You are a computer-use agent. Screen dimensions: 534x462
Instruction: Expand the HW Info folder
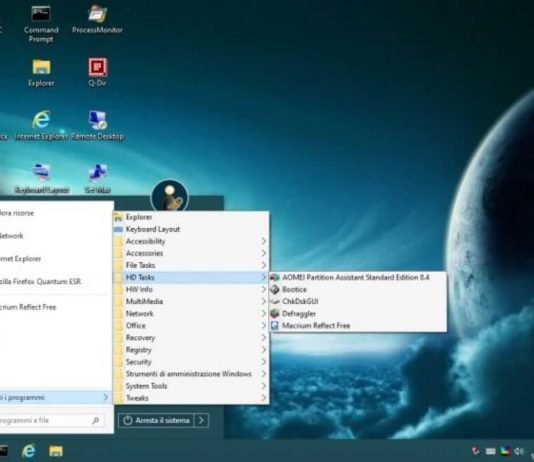click(x=191, y=289)
